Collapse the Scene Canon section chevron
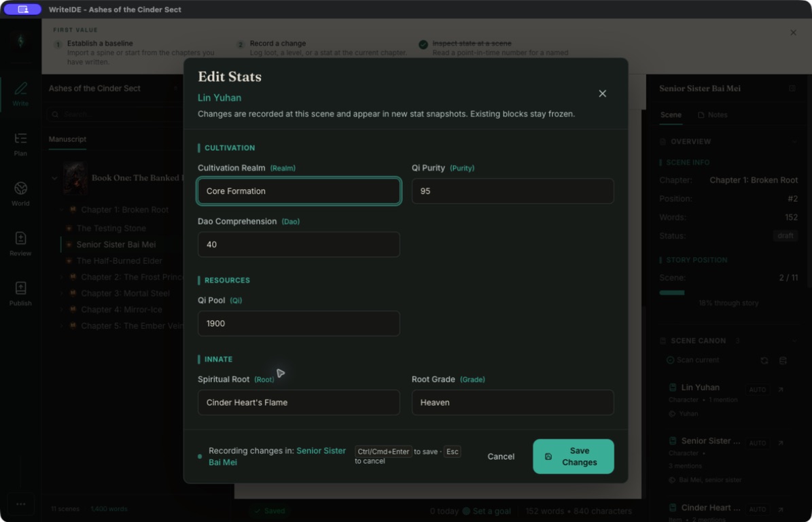This screenshot has height=522, width=812. (795, 341)
